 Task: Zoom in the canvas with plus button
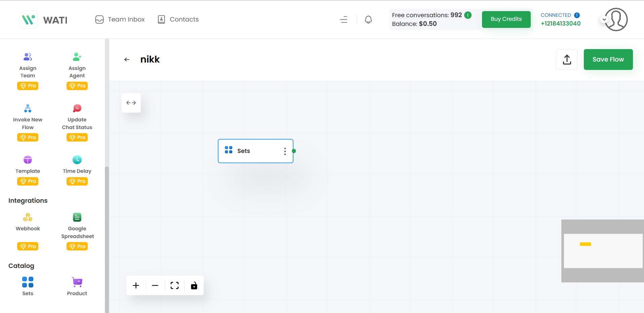coord(136,285)
